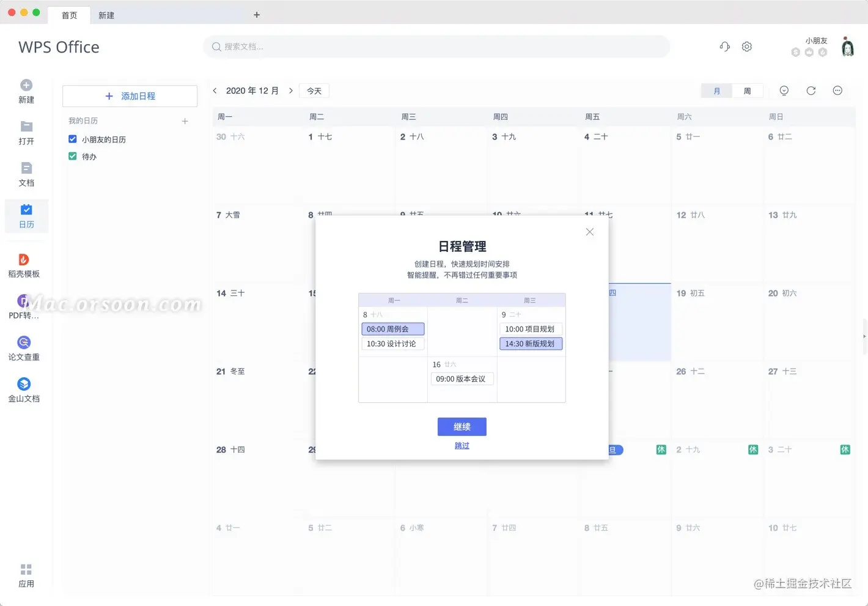
Task: Click the 14:30 新版规划 sample event
Action: (531, 344)
